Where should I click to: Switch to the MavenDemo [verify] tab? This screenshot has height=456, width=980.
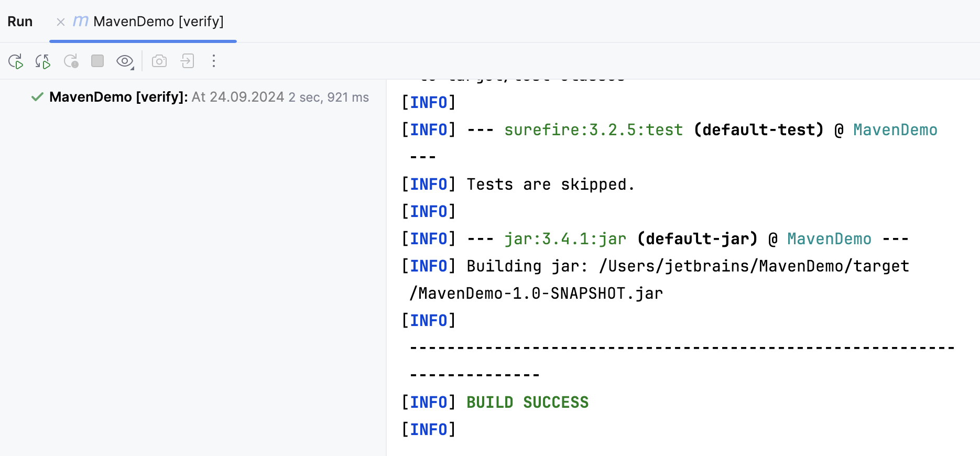pyautogui.click(x=158, y=21)
